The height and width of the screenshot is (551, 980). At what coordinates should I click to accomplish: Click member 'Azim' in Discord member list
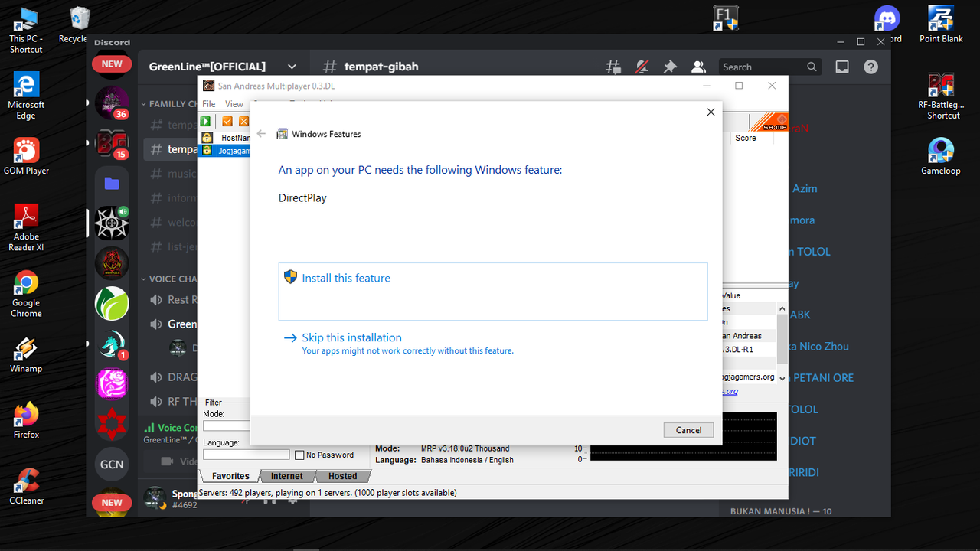pos(805,188)
